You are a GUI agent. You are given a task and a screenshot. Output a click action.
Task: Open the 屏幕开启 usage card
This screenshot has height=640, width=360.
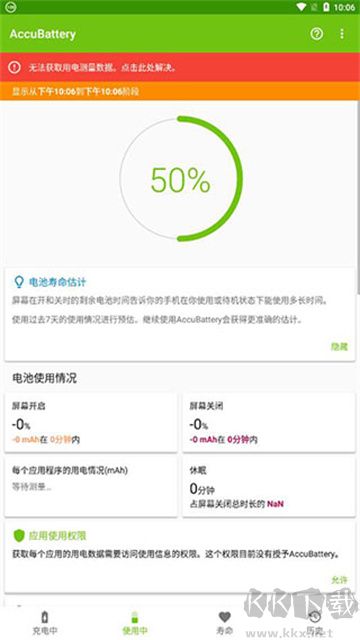91,422
